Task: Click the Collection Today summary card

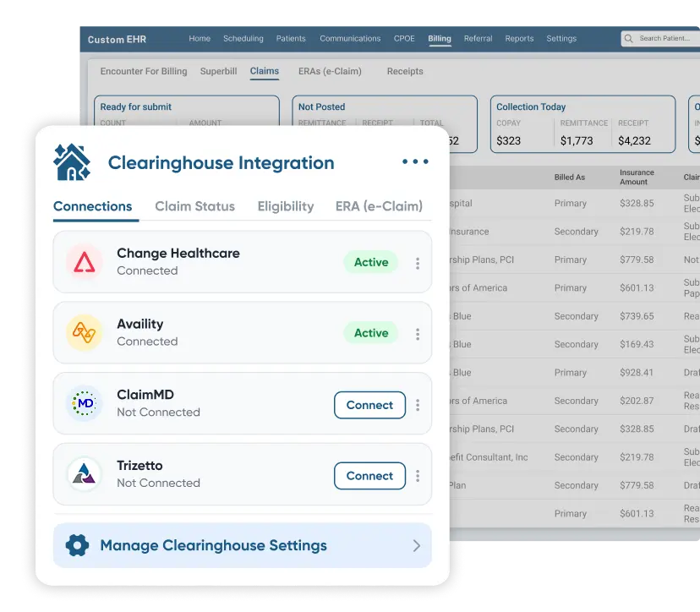Action: [x=582, y=124]
